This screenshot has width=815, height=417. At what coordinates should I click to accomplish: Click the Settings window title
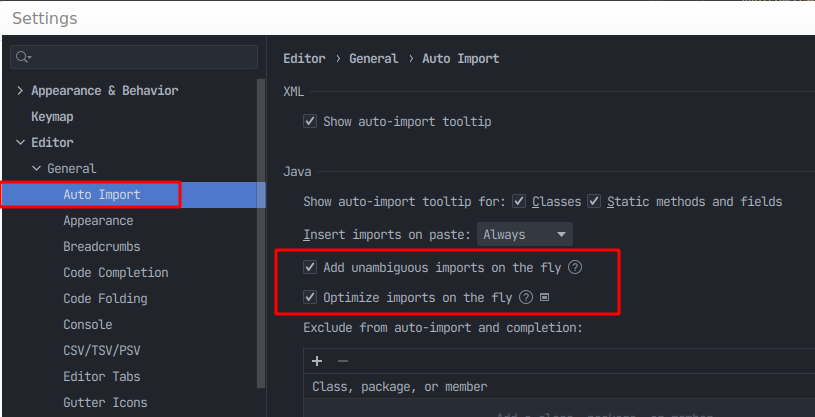click(45, 18)
